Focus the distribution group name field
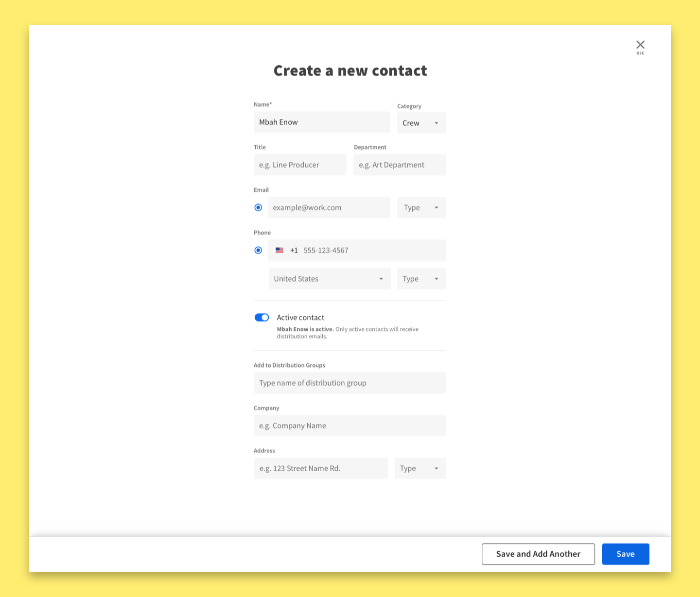Image resolution: width=700 pixels, height=597 pixels. [x=350, y=383]
